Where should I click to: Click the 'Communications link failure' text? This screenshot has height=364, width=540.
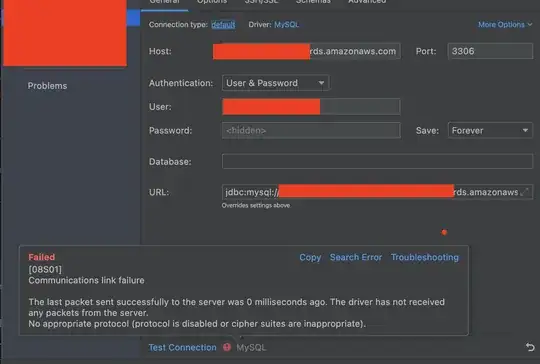86,280
